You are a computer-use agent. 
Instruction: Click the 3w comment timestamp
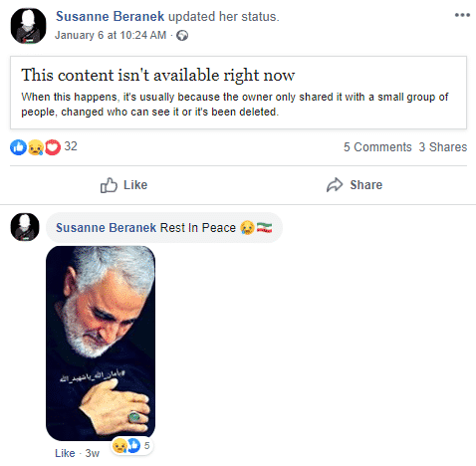tap(92, 453)
